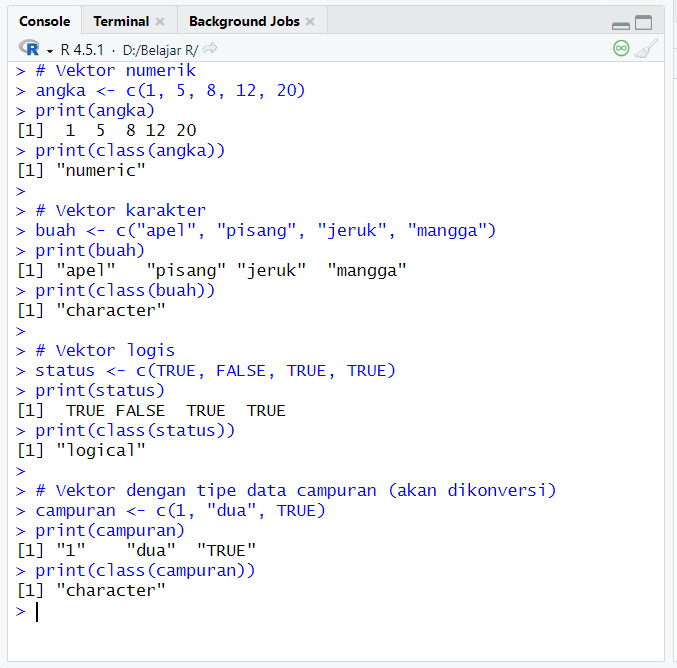Click the print(class(campuran)) command line
Screen dimensions: 677x668
tap(145, 570)
